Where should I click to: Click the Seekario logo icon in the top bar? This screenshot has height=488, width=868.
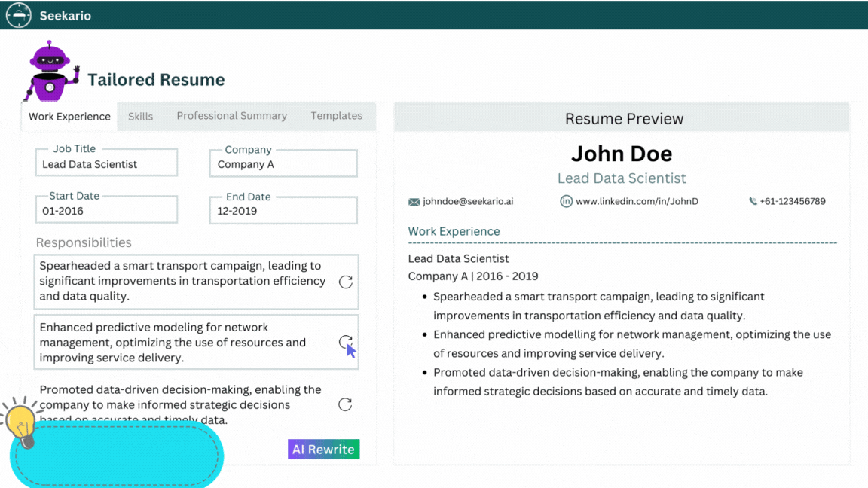[x=18, y=14]
